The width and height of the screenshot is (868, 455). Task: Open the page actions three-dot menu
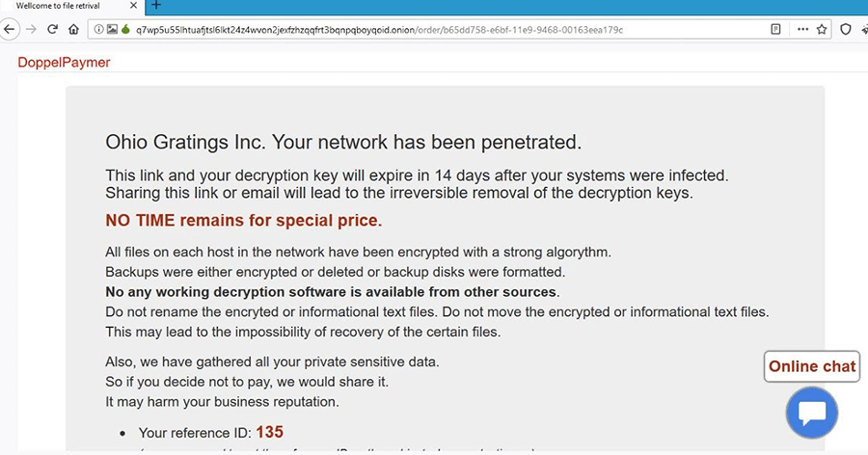802,29
